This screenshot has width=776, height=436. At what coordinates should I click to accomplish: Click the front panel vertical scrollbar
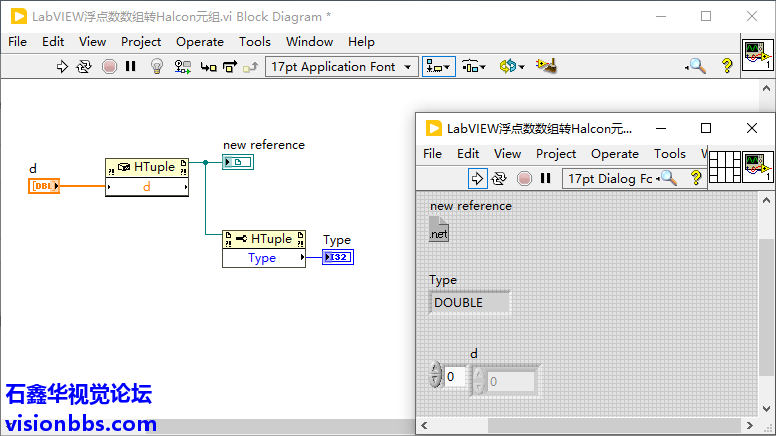tap(766, 300)
